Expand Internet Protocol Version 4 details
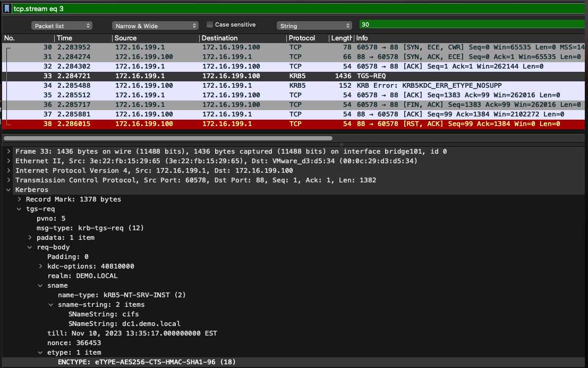The width and height of the screenshot is (588, 368). point(8,170)
